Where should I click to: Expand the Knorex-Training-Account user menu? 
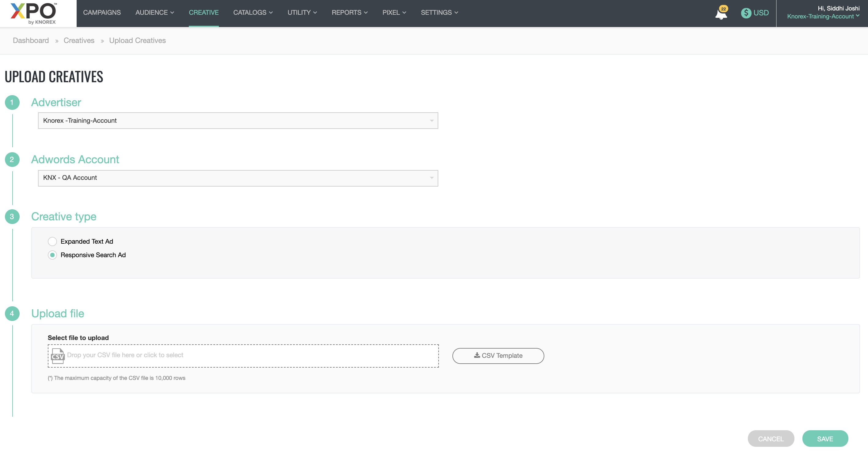[823, 17]
